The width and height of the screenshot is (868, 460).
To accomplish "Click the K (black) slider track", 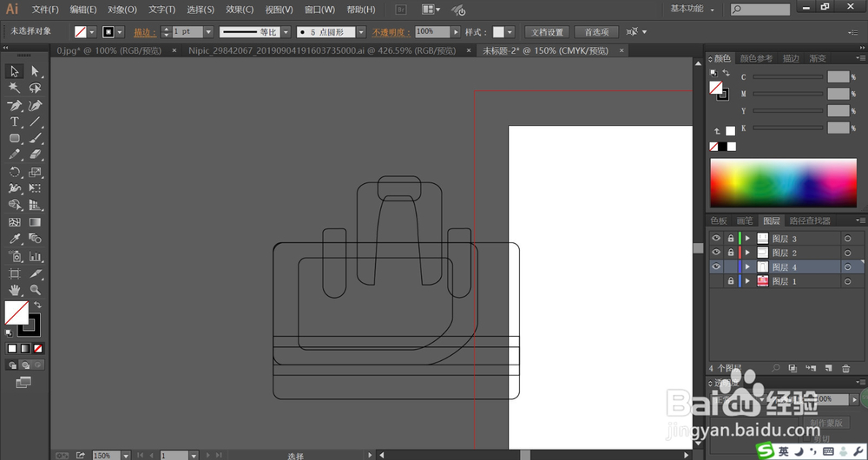I will click(788, 128).
